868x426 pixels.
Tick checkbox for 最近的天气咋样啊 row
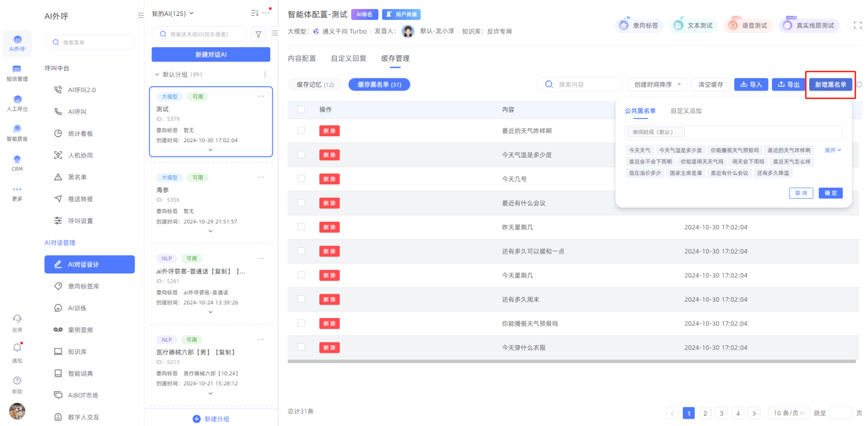click(301, 131)
